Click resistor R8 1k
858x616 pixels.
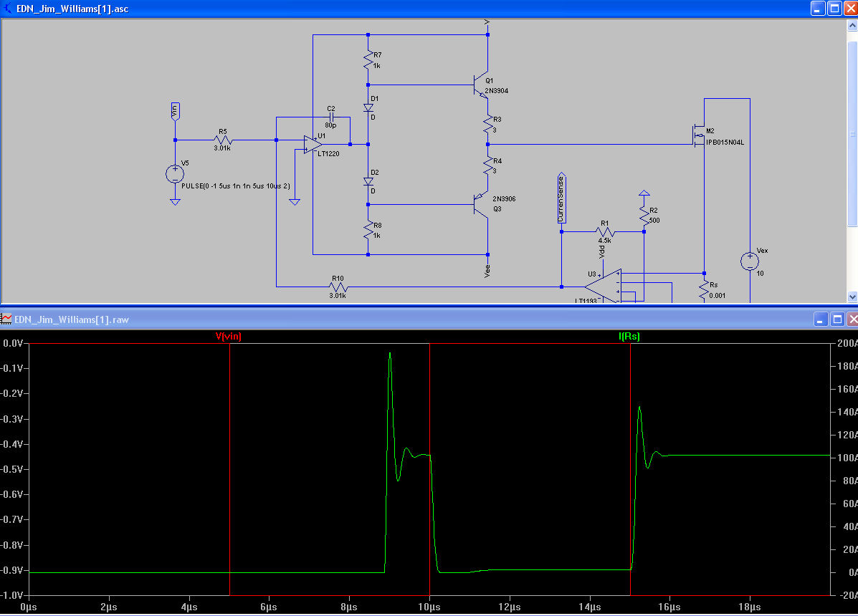[368, 230]
